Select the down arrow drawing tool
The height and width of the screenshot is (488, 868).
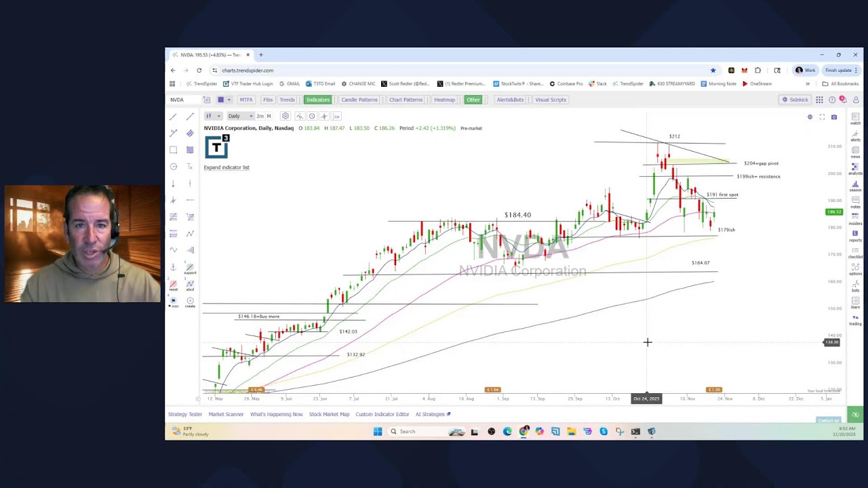click(173, 184)
